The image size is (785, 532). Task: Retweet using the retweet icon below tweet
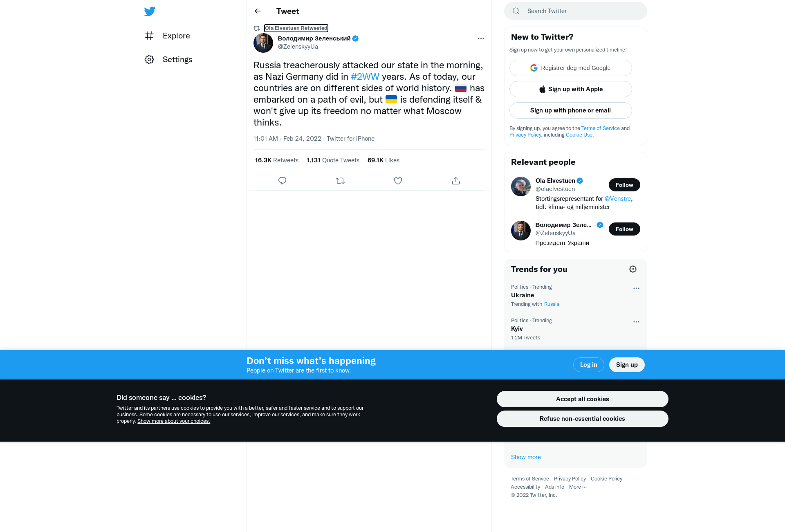coord(340,181)
